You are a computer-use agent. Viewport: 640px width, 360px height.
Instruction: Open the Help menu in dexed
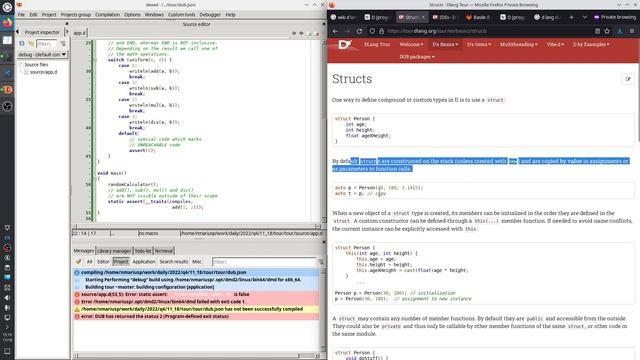(x=231, y=15)
